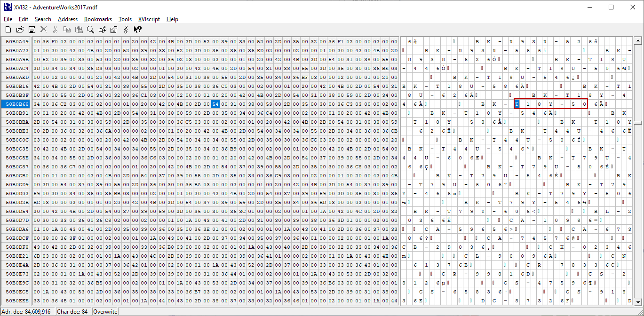Image resolution: width=644 pixels, height=316 pixels.
Task: Open the Help menu
Action: (x=172, y=19)
